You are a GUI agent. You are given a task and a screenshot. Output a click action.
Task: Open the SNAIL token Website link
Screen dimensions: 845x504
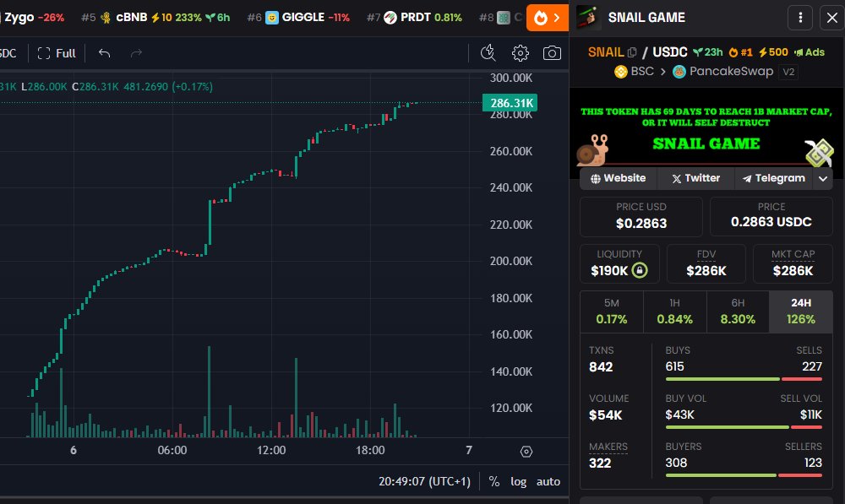pyautogui.click(x=619, y=178)
